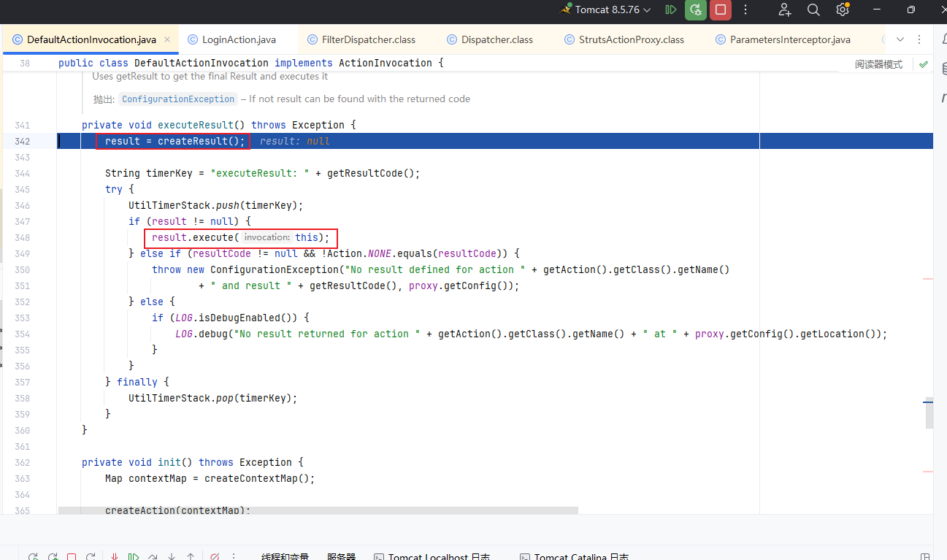Open the Tomcat Localhost 日志 tab
The image size is (947, 560).
pyautogui.click(x=432, y=556)
